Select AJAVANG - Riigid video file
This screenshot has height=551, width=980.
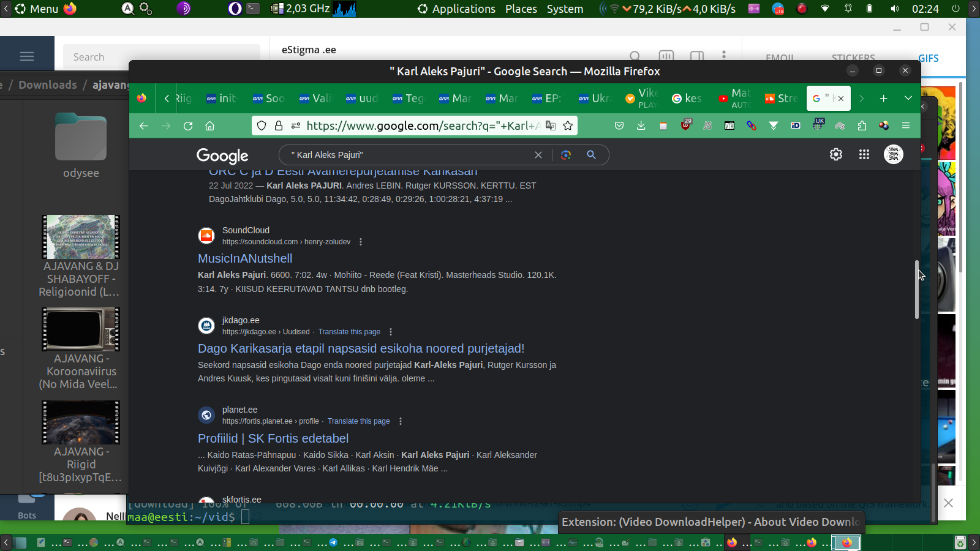click(81, 441)
